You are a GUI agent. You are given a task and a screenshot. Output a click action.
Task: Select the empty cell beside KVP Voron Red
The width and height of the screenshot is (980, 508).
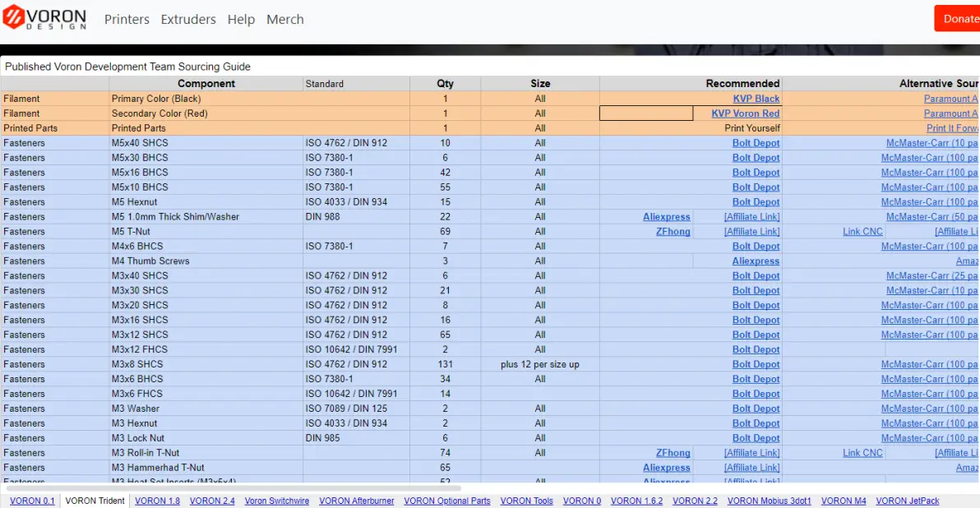tap(646, 113)
